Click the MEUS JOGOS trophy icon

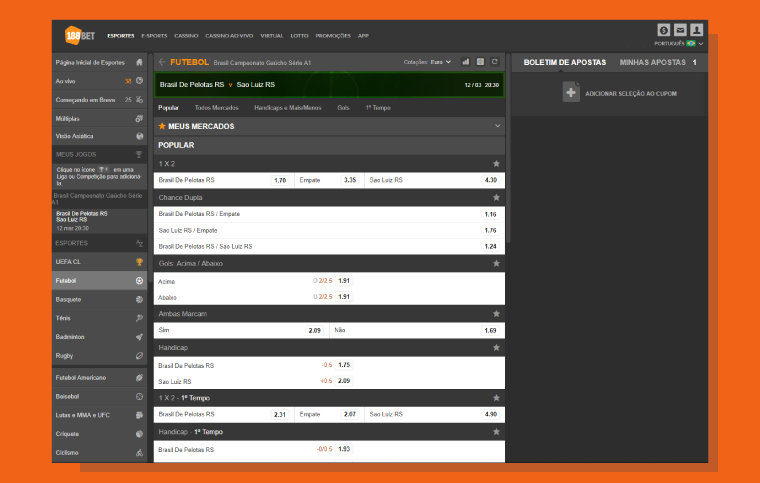[x=139, y=155]
